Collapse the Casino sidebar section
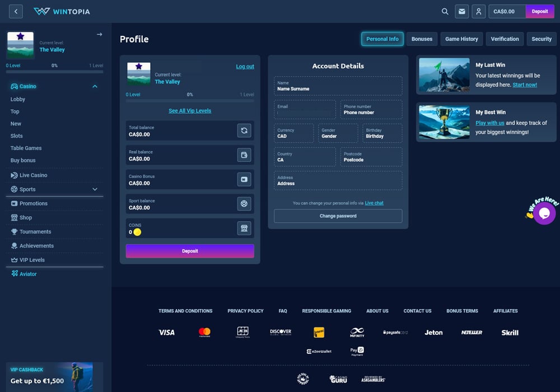This screenshot has width=560, height=392. pos(95,86)
